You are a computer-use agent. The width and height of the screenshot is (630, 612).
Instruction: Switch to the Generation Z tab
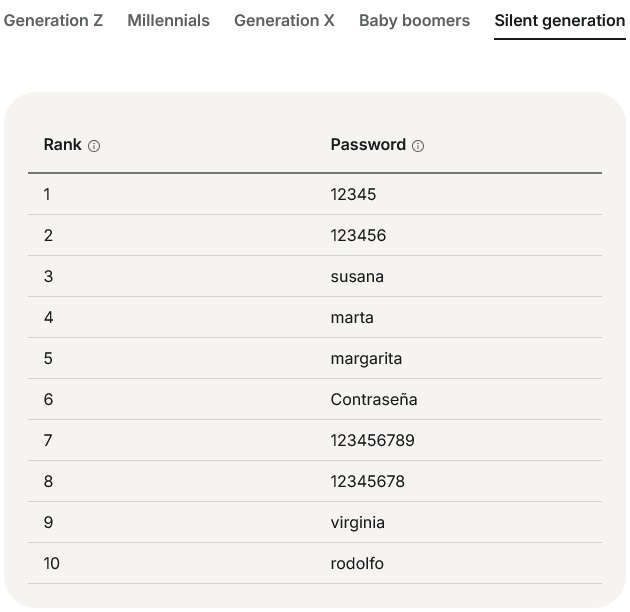53,20
